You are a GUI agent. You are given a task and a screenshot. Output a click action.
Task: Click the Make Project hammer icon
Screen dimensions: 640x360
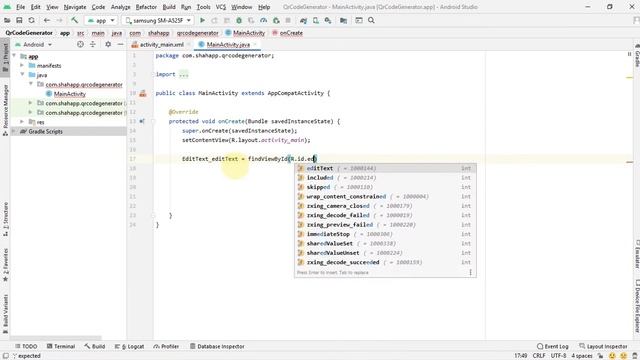pyautogui.click(x=74, y=20)
